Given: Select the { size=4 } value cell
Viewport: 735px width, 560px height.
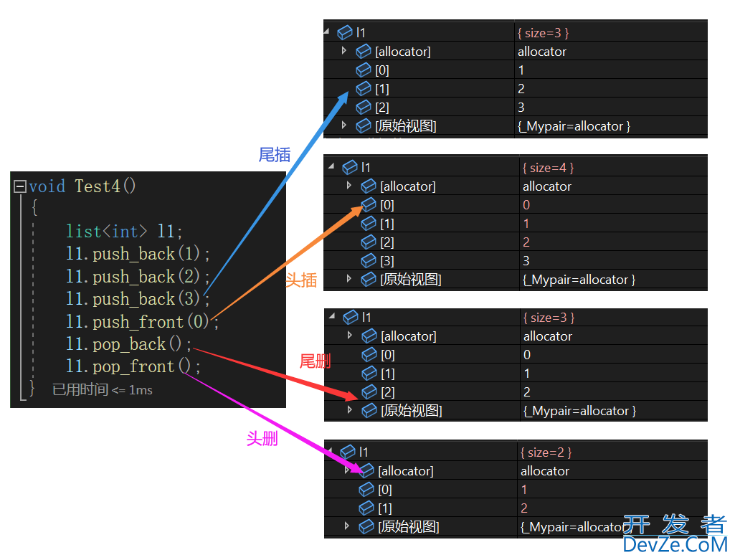Looking at the screenshot, I should (549, 168).
